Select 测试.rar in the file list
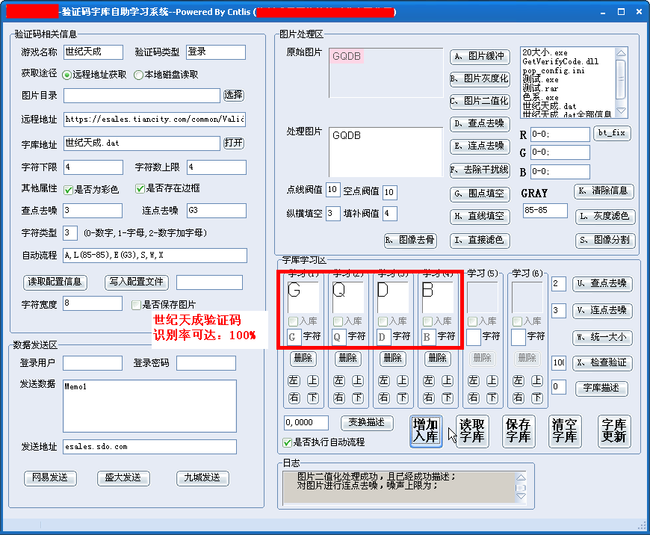650x535 pixels. [540, 88]
